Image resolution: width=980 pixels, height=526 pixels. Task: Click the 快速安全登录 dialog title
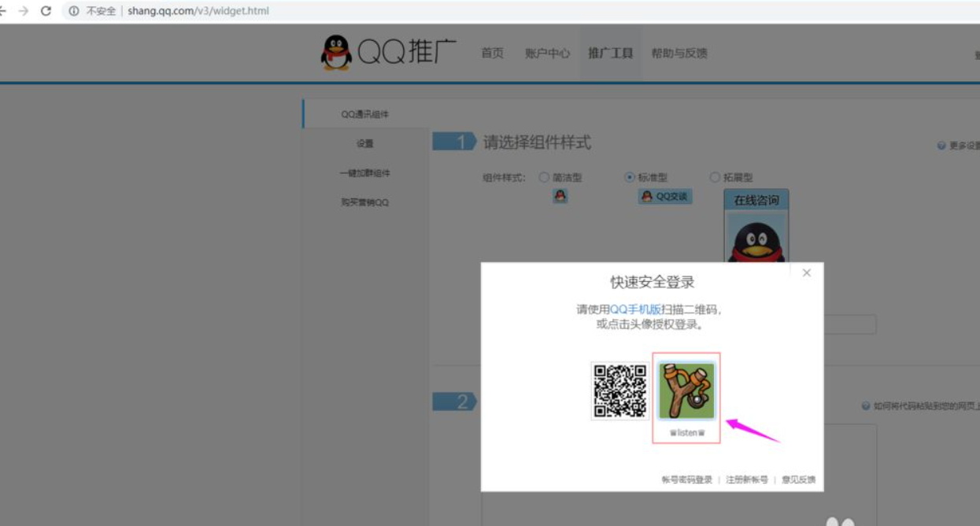coord(653,282)
